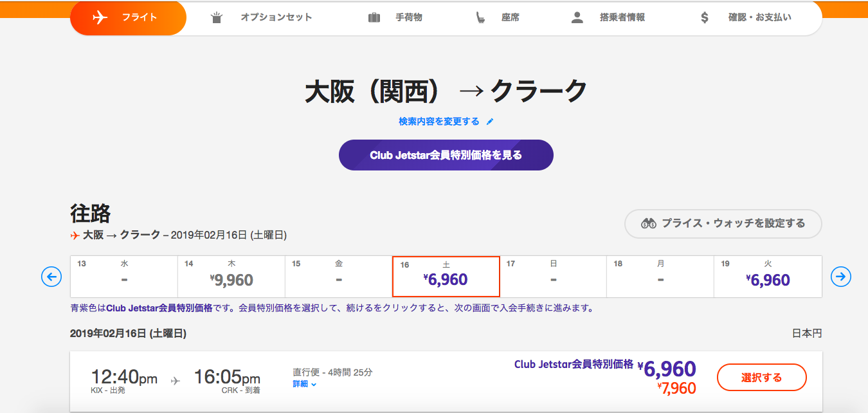868x413 pixels.
Task: Click the 日本円 currency label
Action: pos(807,333)
